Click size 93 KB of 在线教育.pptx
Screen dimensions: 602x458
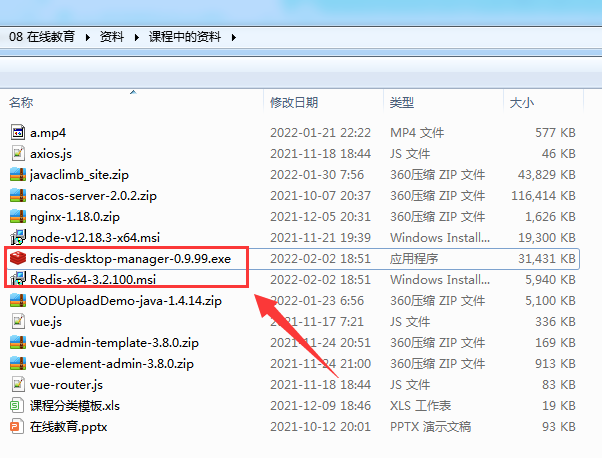point(559,427)
